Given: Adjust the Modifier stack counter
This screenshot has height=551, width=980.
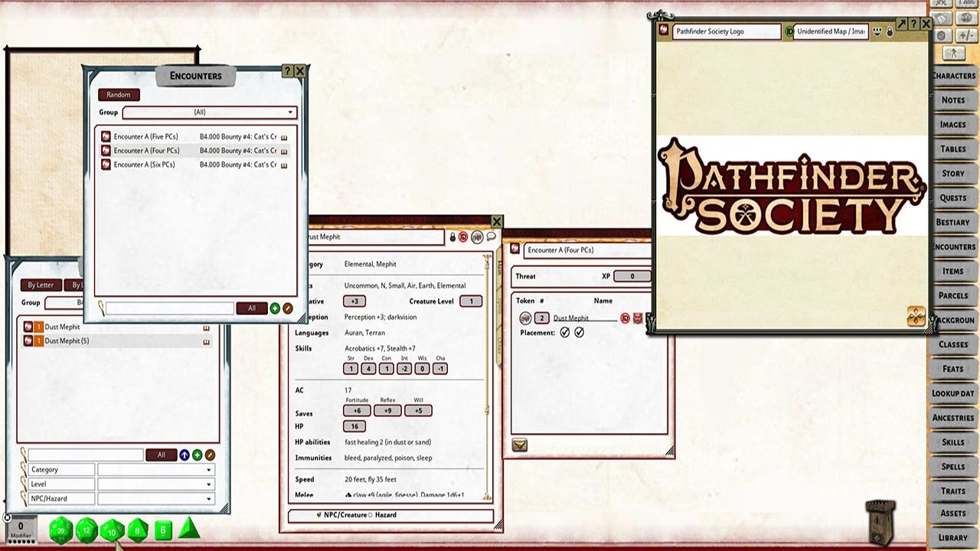Looking at the screenshot, I should coord(21,527).
